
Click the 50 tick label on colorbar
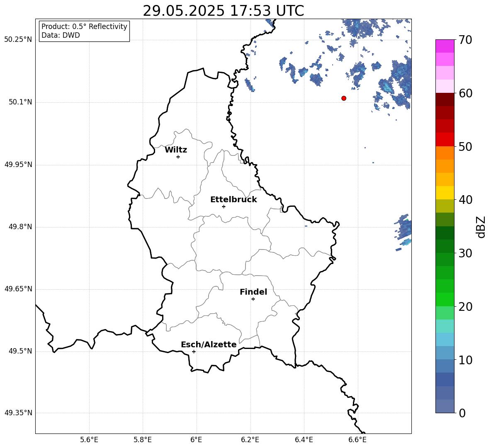pos(465,147)
